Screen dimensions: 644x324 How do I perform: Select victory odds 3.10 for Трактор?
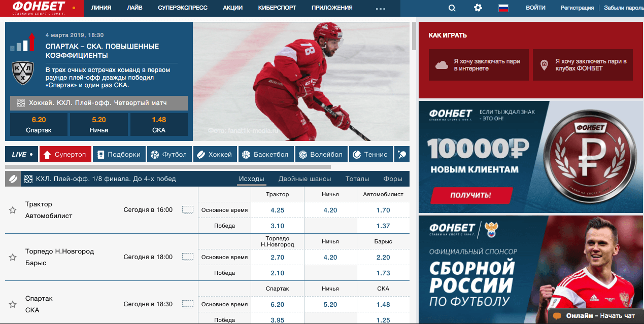tap(278, 226)
